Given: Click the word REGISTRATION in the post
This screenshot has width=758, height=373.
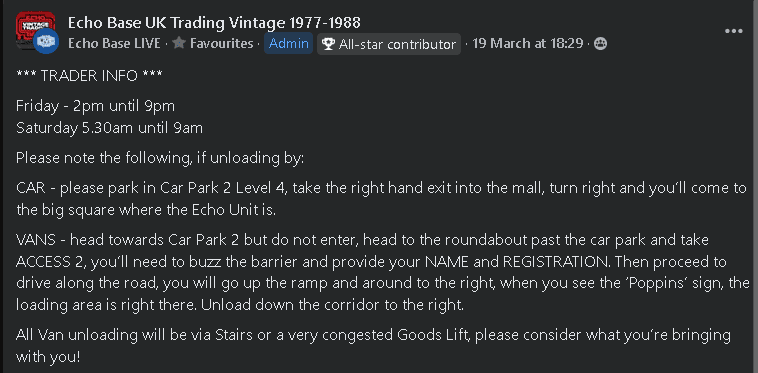Looking at the screenshot, I should pyautogui.click(x=556, y=262).
